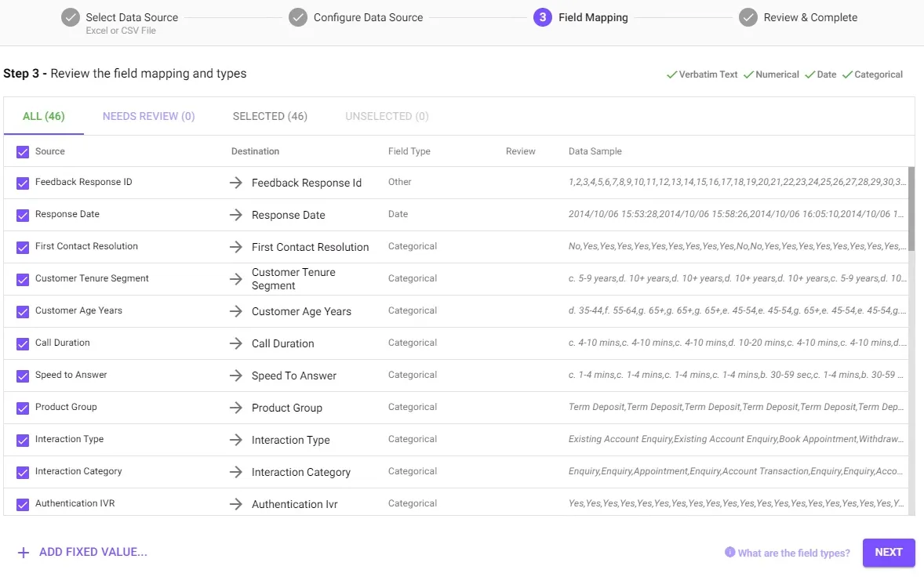
Task: Switch to the ALL (46) tab
Action: 44,116
